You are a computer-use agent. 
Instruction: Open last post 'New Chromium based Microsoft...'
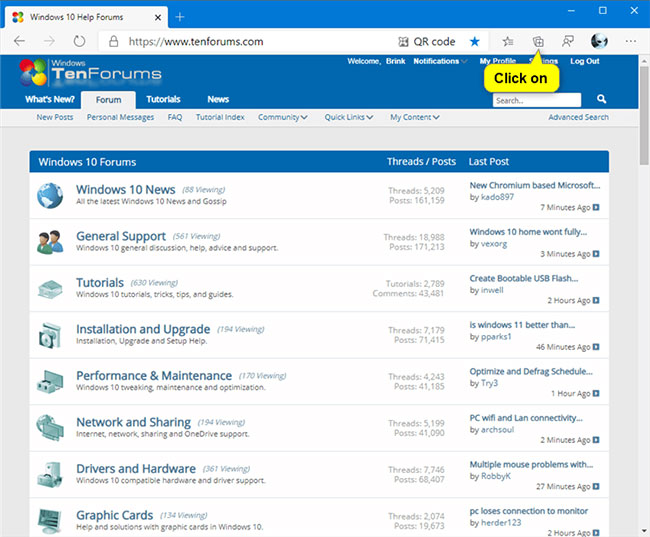coord(534,185)
